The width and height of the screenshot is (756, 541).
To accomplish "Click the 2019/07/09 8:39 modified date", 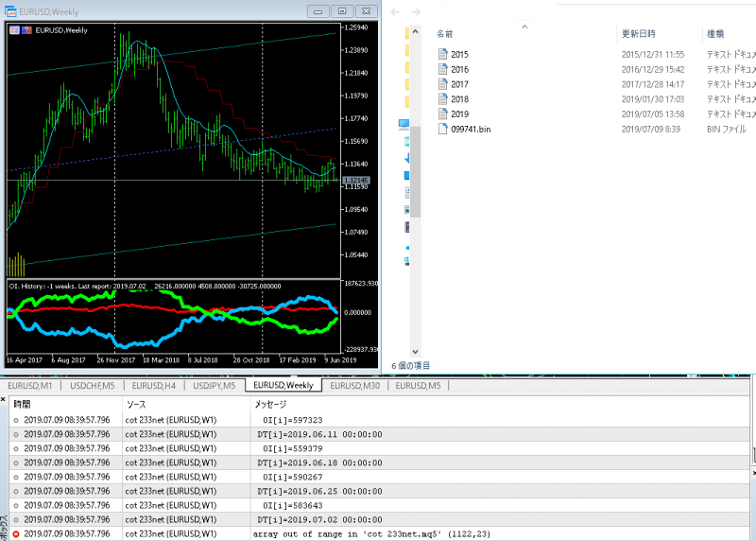I will (651, 130).
